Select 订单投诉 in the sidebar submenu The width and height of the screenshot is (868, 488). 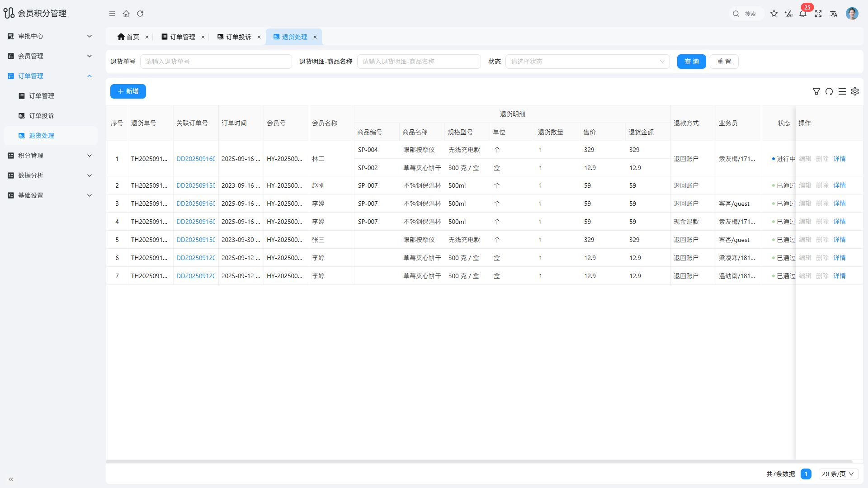(x=42, y=116)
